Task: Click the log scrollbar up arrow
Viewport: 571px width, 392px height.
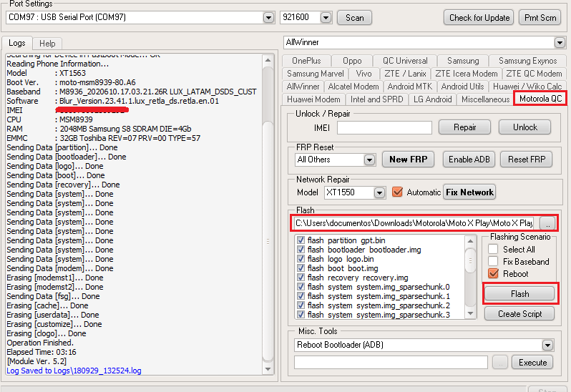Action: 268,60
